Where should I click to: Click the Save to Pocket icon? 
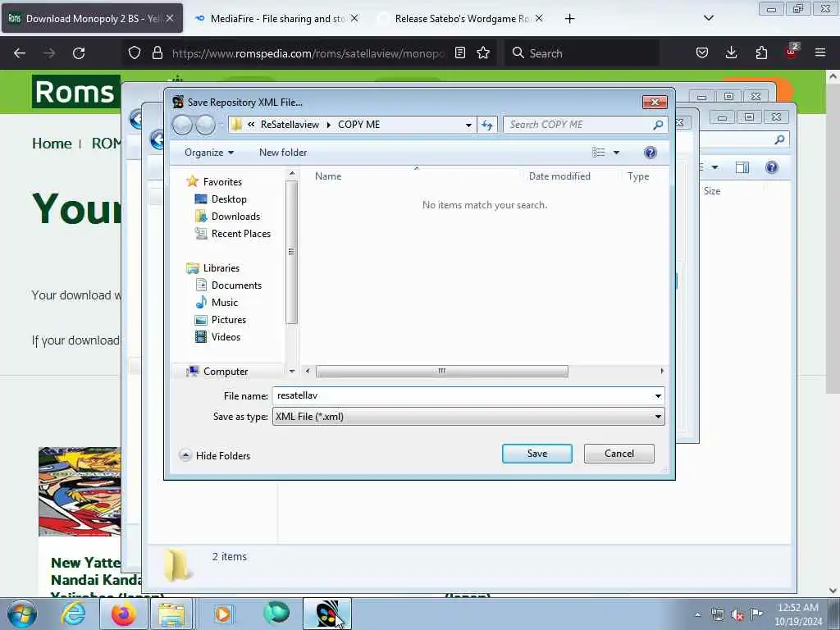tap(702, 52)
